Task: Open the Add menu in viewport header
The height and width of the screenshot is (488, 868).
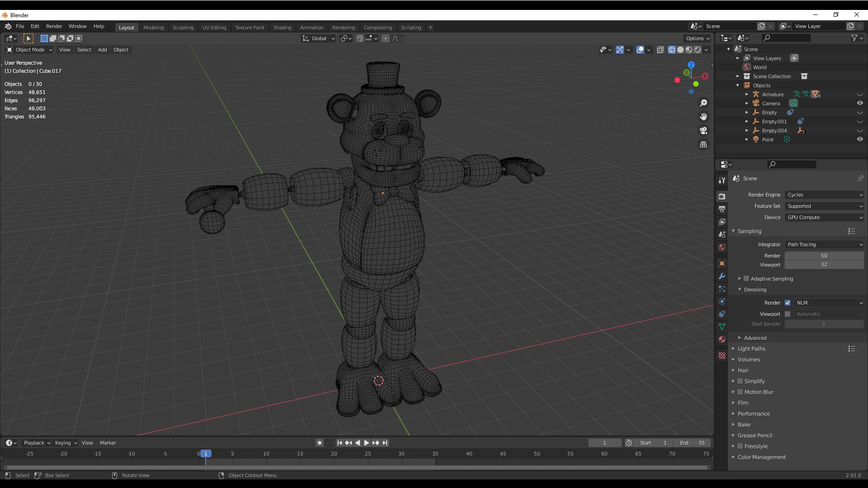Action: (103, 50)
